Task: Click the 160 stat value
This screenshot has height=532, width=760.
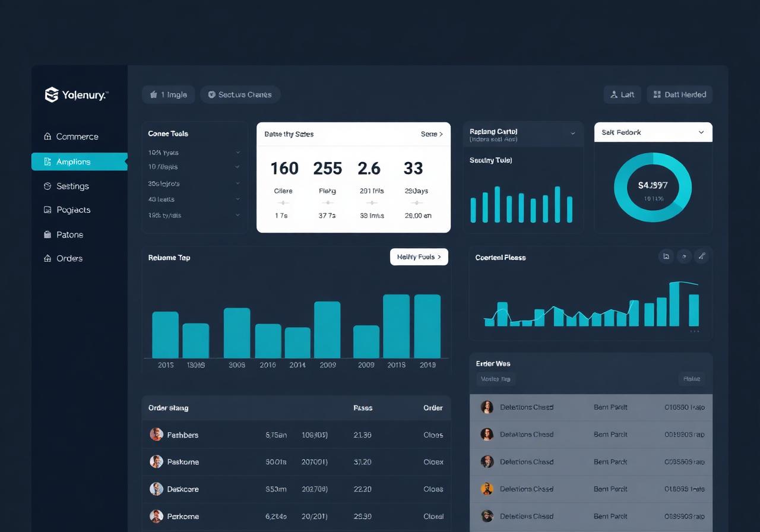Action: (284, 169)
